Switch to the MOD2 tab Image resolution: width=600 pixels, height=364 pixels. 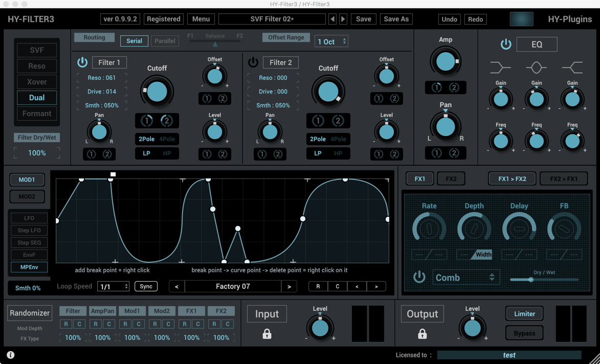coord(27,196)
